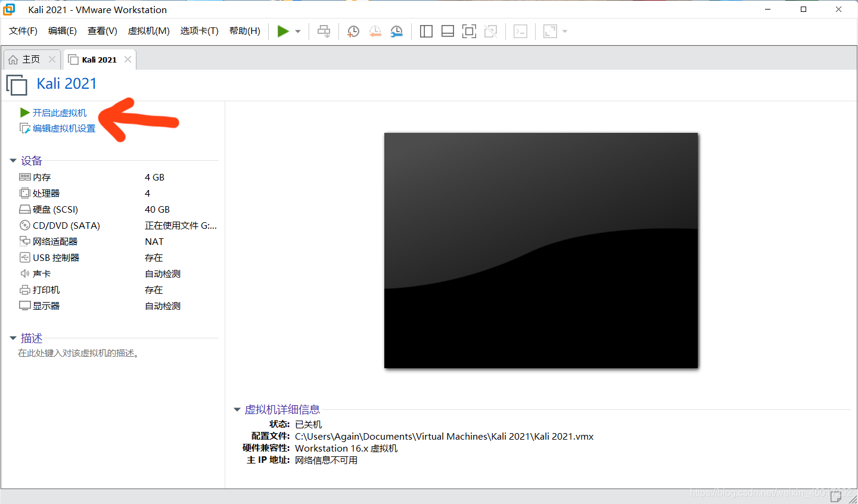The height and width of the screenshot is (504, 858).
Task: Click the black VM screen thumbnail
Action: click(541, 250)
